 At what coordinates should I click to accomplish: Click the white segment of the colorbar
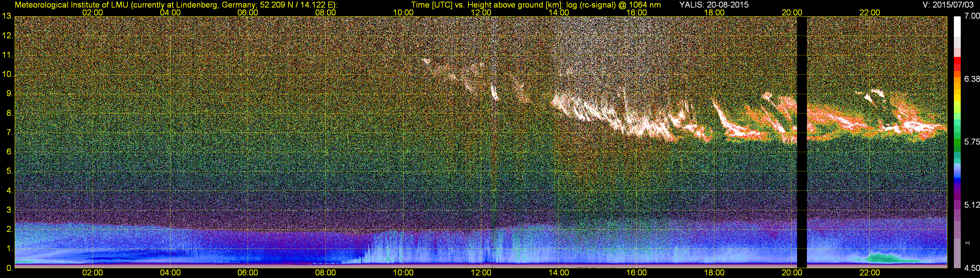pos(957,27)
